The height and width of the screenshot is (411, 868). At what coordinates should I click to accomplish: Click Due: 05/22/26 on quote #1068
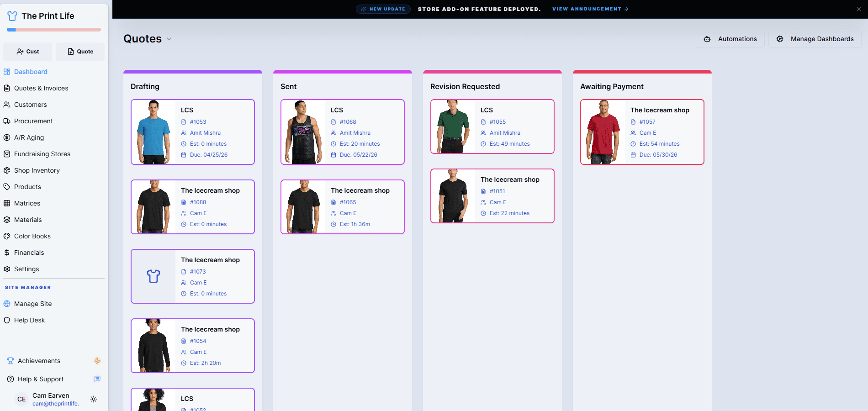click(x=359, y=155)
